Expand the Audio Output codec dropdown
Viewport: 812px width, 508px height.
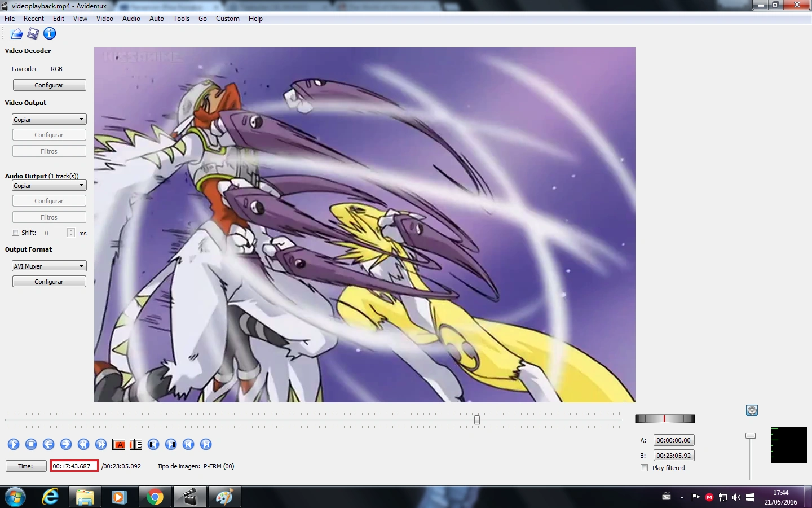click(49, 185)
